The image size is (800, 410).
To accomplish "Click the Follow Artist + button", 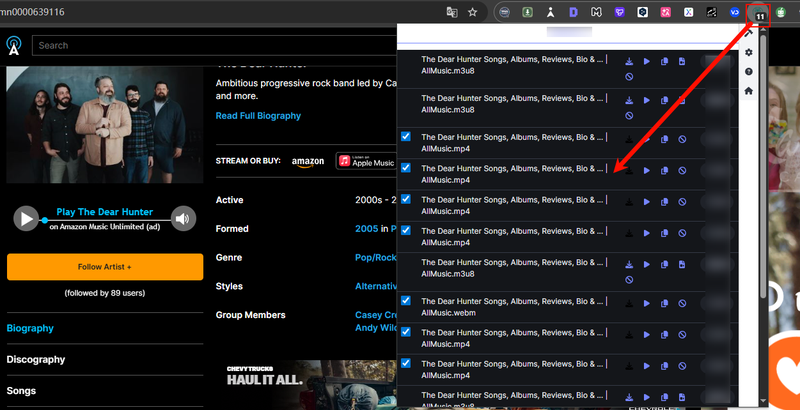I will pyautogui.click(x=105, y=267).
